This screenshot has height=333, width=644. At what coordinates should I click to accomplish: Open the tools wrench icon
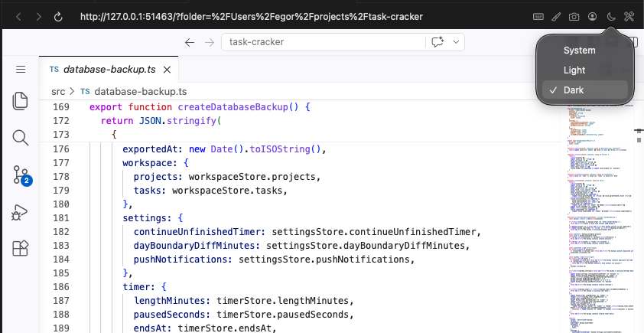pos(629,16)
